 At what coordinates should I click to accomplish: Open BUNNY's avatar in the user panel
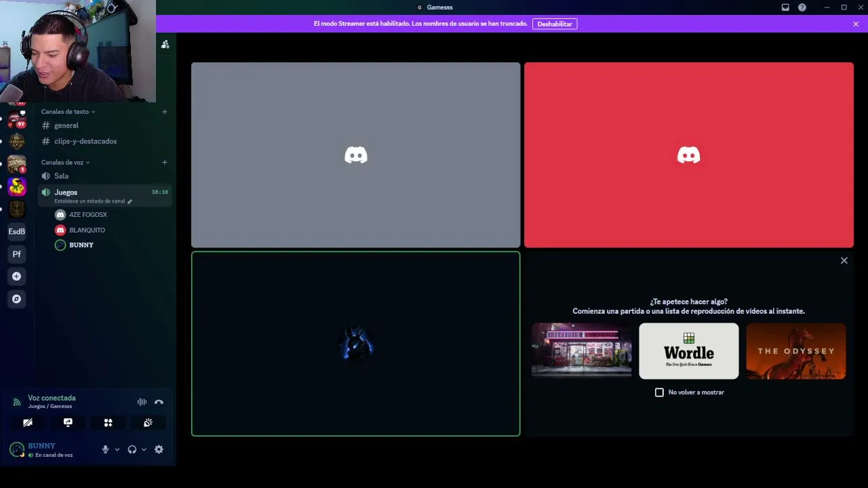(x=17, y=449)
